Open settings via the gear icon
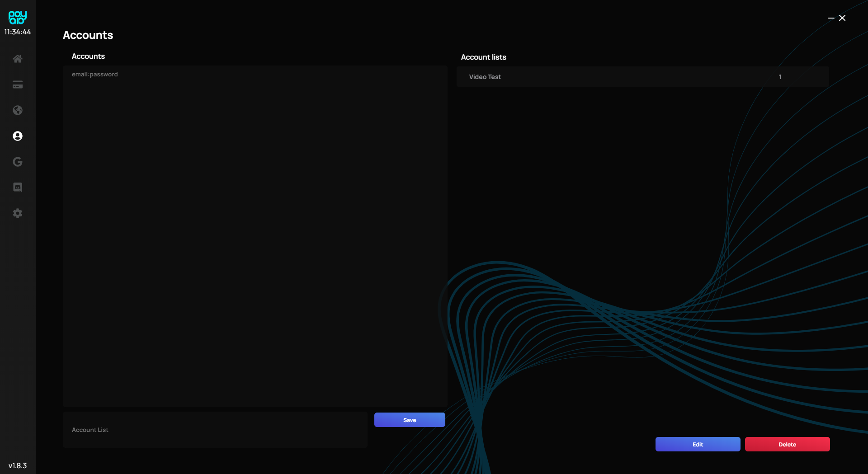The image size is (868, 474). (x=18, y=213)
